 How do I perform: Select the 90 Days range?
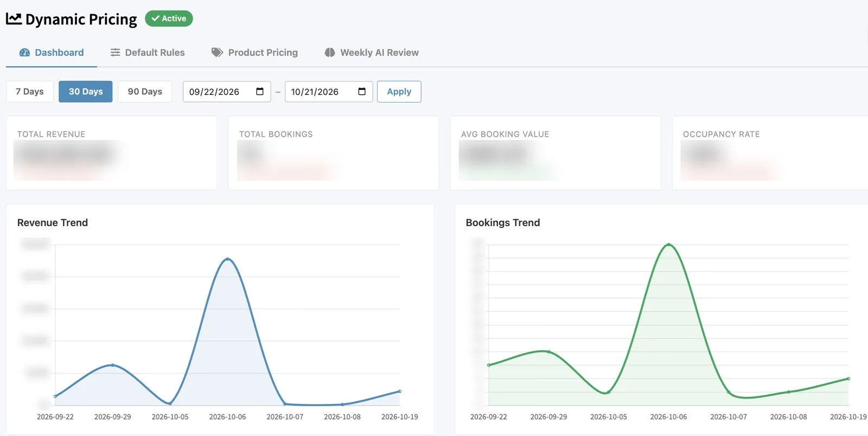tap(145, 92)
